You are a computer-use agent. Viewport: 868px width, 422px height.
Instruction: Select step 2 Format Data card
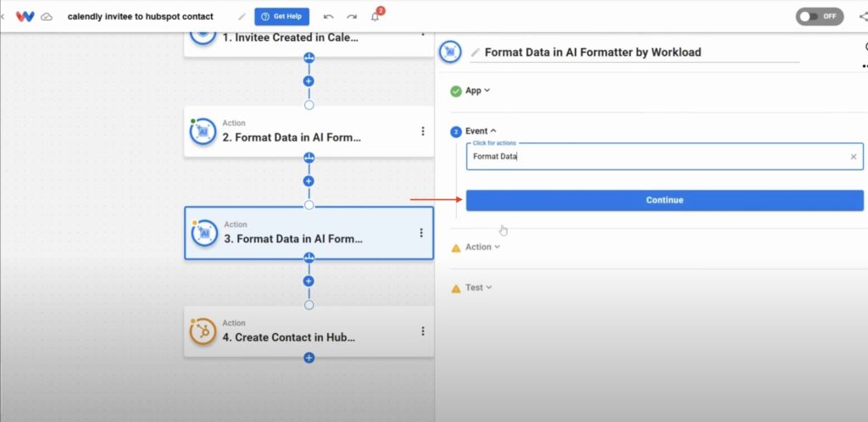coord(309,131)
